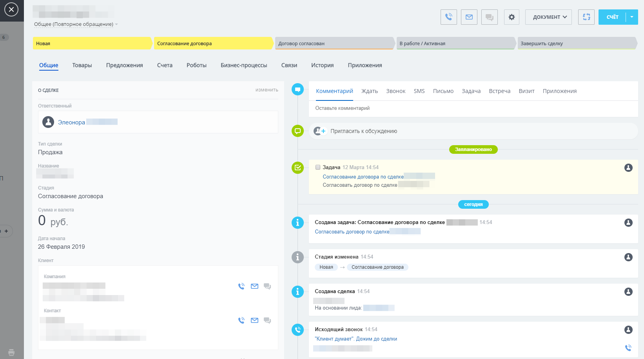The width and height of the screenshot is (644, 359).
Task: Open the Счета tab
Action: click(x=165, y=65)
